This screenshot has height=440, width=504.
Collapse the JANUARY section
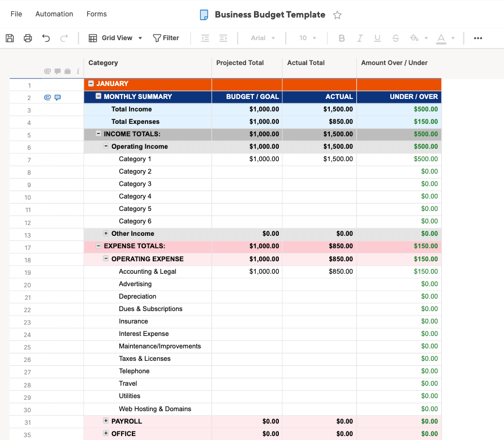point(91,84)
